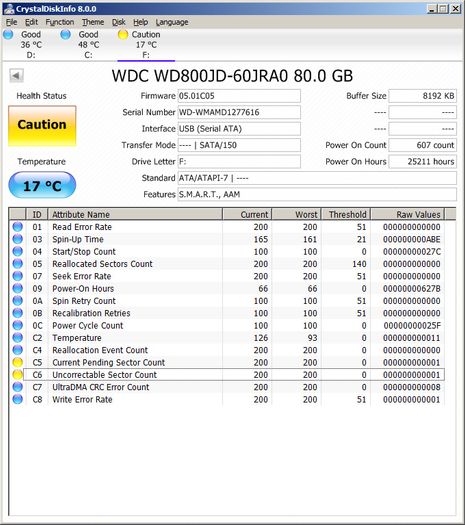This screenshot has width=465, height=525.
Task: Click the Interface field USB (Serial ATA)
Action: pos(239,129)
